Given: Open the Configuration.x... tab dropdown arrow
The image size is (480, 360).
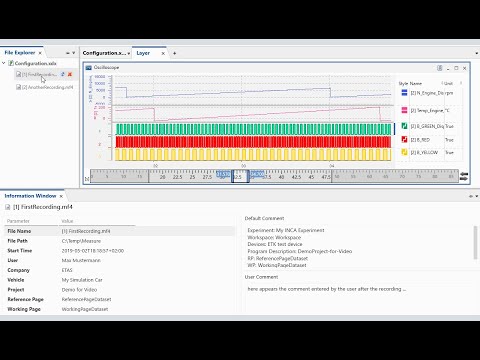Looking at the screenshot, I should coord(129,53).
